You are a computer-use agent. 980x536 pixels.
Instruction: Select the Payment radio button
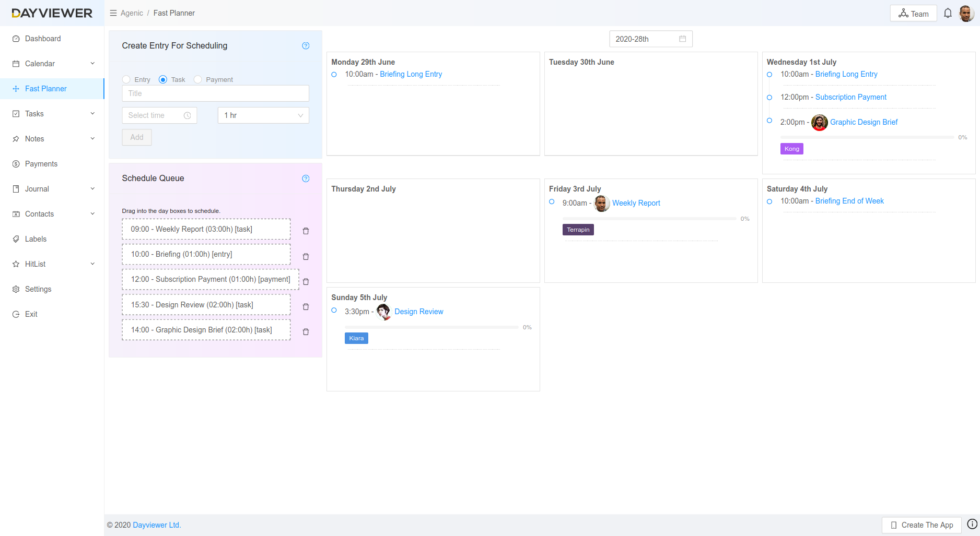click(x=197, y=79)
